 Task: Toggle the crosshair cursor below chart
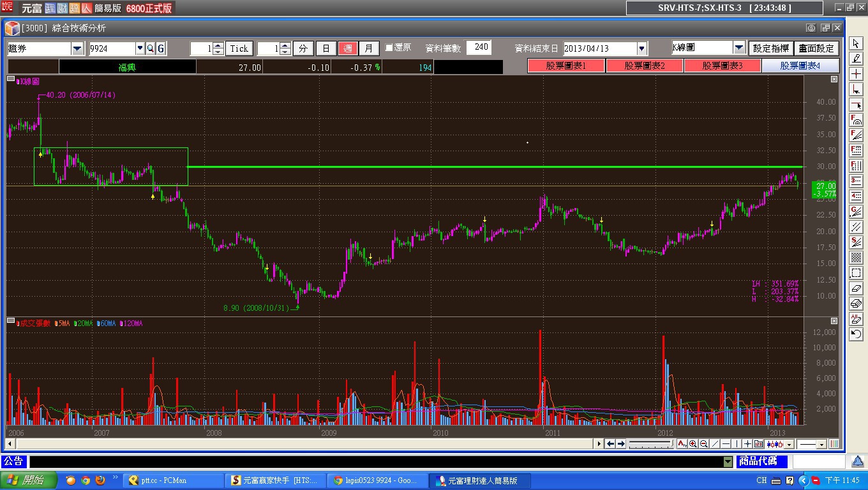click(747, 444)
